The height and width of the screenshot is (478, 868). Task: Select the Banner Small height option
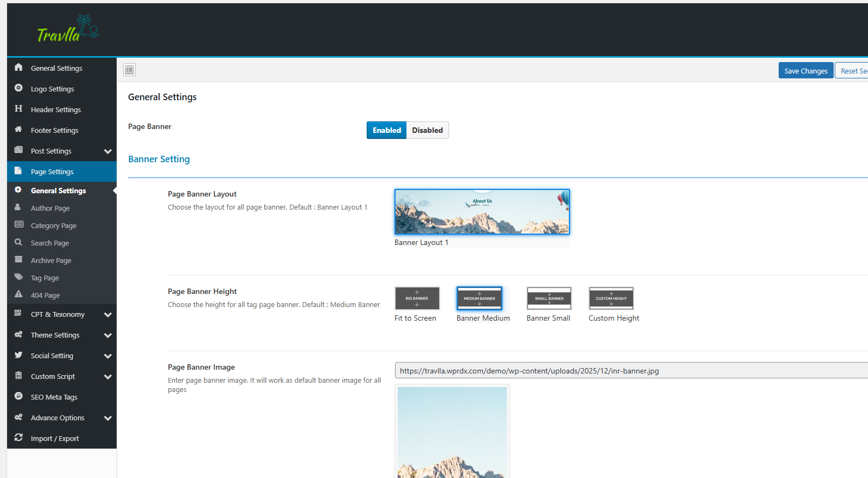[549, 298]
